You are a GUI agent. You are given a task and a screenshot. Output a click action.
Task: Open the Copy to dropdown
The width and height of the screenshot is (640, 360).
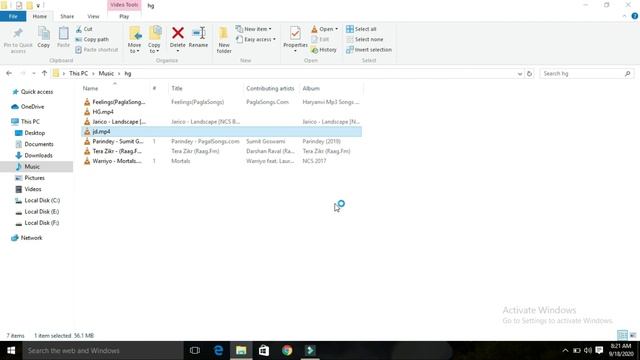pos(154,40)
